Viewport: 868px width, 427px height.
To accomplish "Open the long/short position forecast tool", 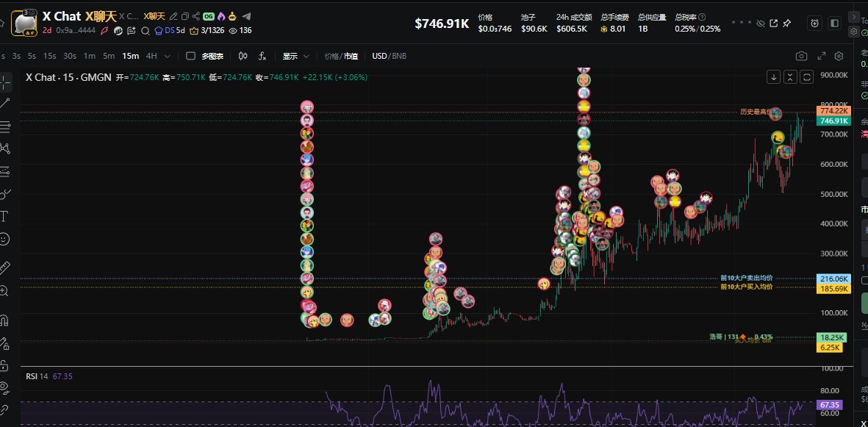I will (5, 171).
